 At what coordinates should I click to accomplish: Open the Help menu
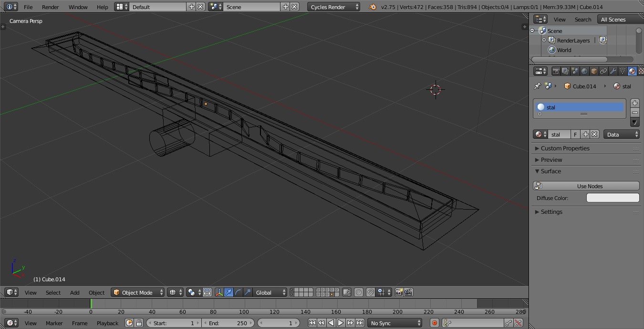(x=102, y=7)
